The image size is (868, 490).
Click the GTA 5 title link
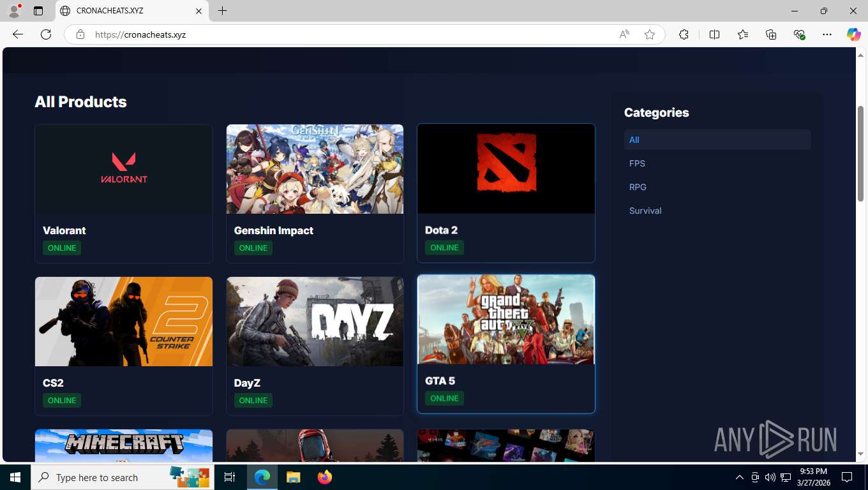tap(440, 381)
